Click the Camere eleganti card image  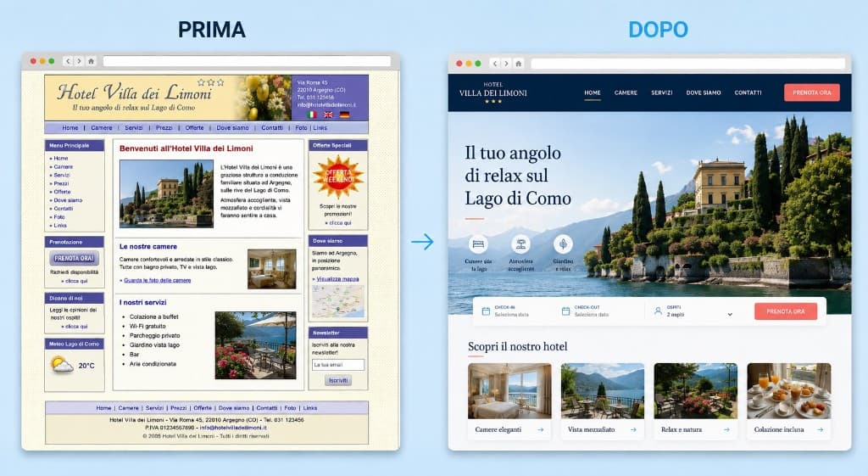(x=509, y=390)
